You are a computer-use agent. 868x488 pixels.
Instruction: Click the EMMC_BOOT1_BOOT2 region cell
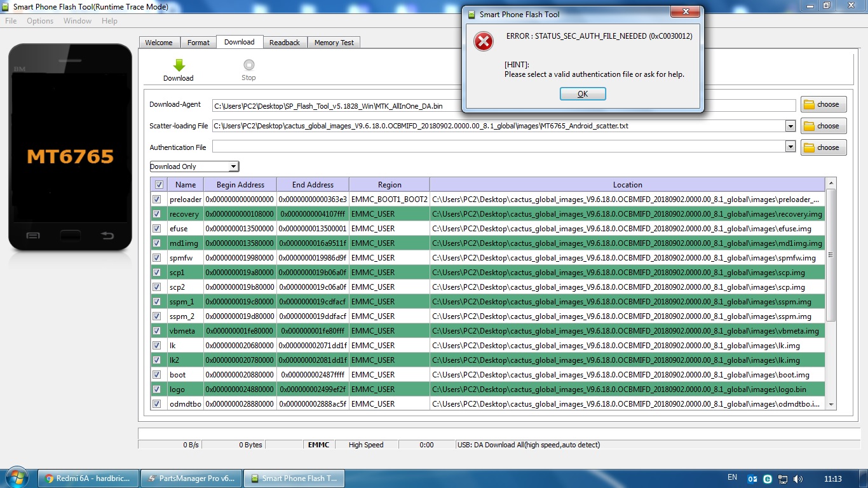pos(390,200)
